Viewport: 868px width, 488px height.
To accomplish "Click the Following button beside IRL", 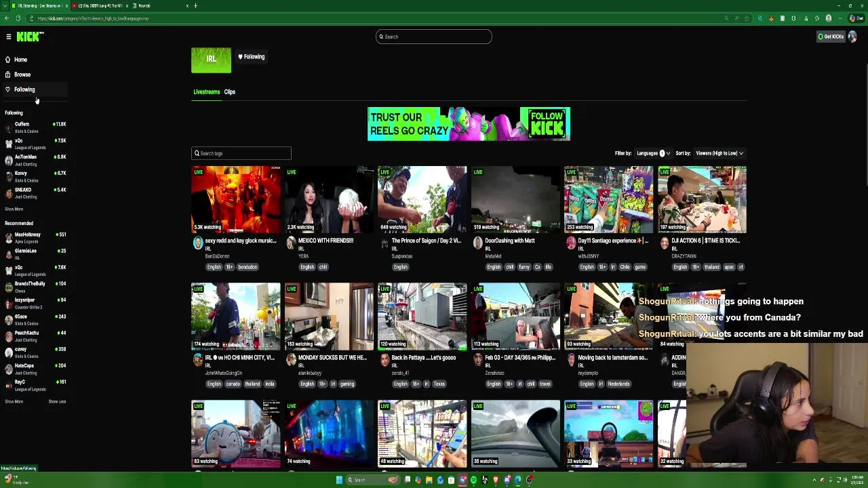I will click(252, 57).
